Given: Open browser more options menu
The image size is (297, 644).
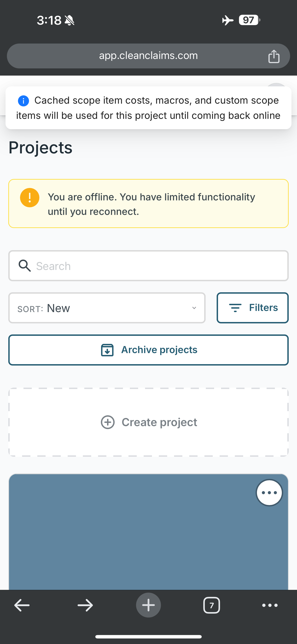Looking at the screenshot, I should [270, 605].
